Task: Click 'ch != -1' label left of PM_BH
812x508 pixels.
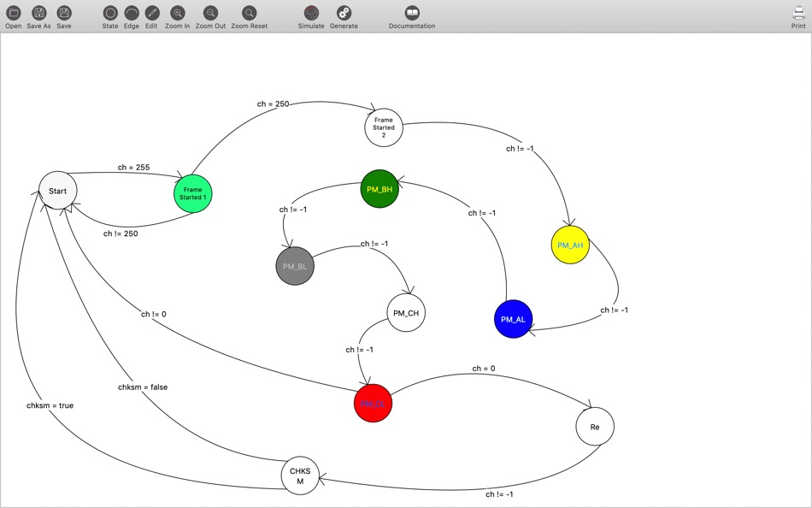Action: (293, 210)
